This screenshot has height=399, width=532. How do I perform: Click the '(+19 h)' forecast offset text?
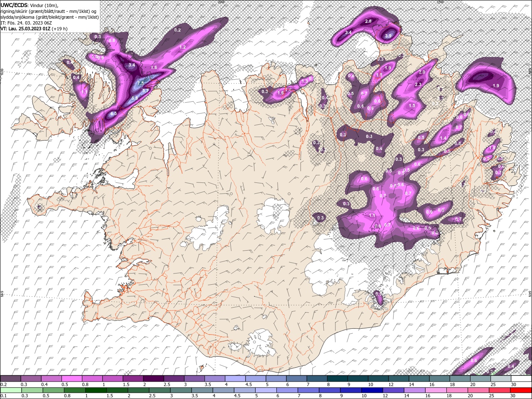[x=60, y=29]
